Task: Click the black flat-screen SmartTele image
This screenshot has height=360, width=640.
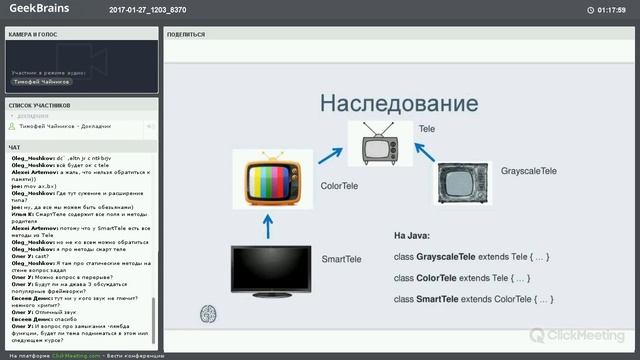Action: 271,271
